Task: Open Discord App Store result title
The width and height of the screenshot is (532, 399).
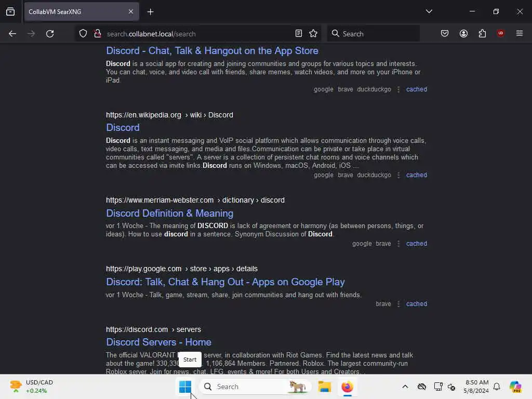Action: (212, 50)
